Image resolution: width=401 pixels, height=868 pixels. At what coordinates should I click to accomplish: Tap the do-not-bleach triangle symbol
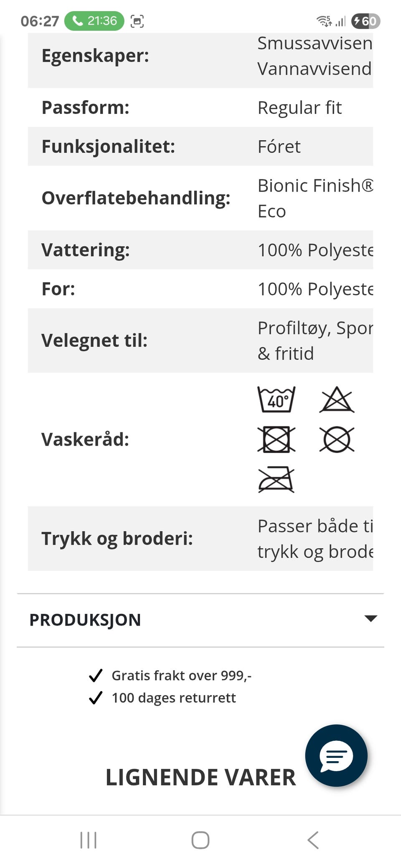coord(337,400)
